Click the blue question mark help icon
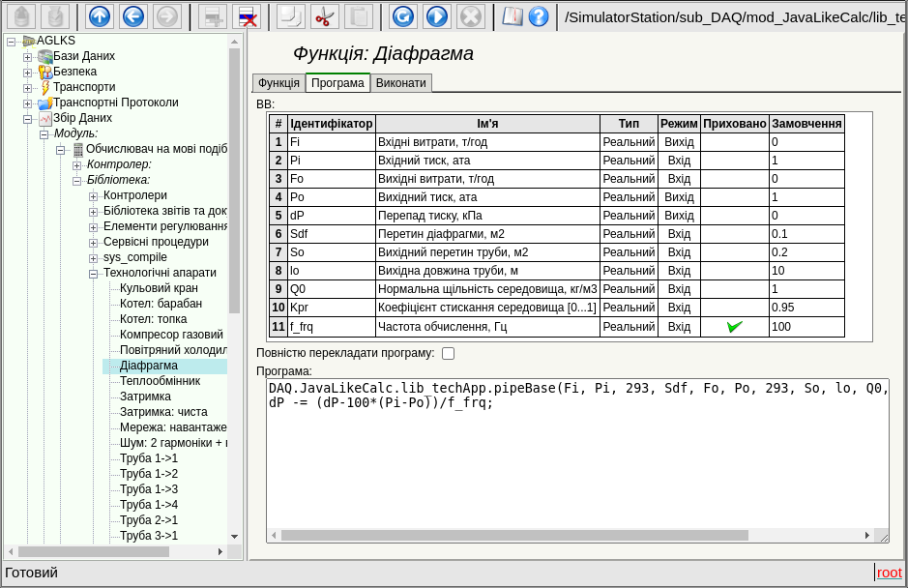The height and width of the screenshot is (588, 908). tap(539, 16)
